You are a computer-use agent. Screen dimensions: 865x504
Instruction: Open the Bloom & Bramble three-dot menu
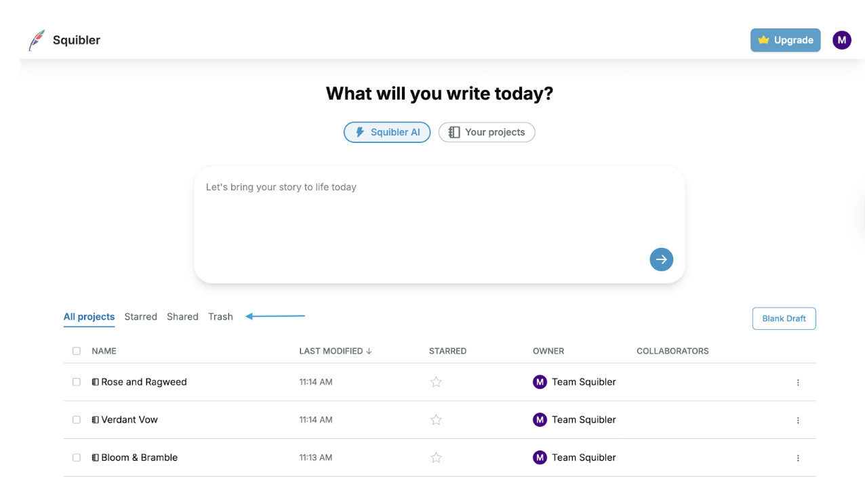coord(798,459)
